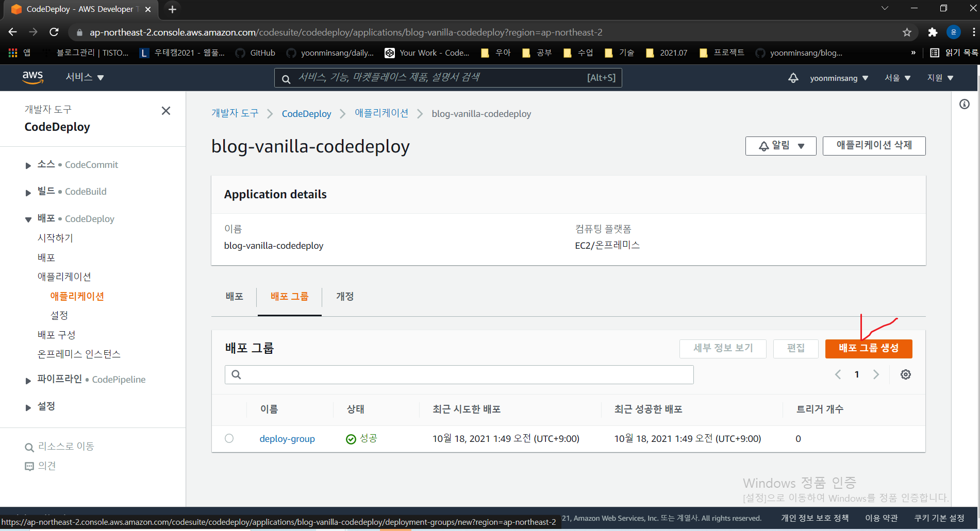
Task: Click the browser forward arrow
Action: [x=34, y=32]
